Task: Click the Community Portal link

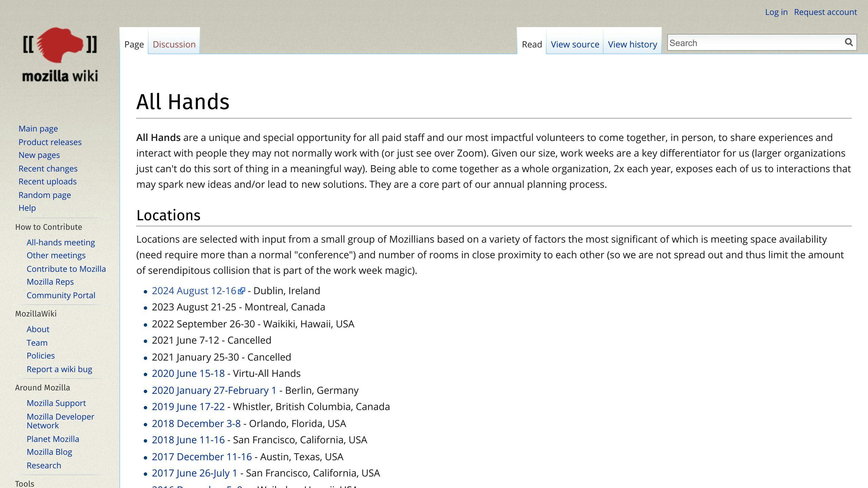Action: pyautogui.click(x=61, y=295)
